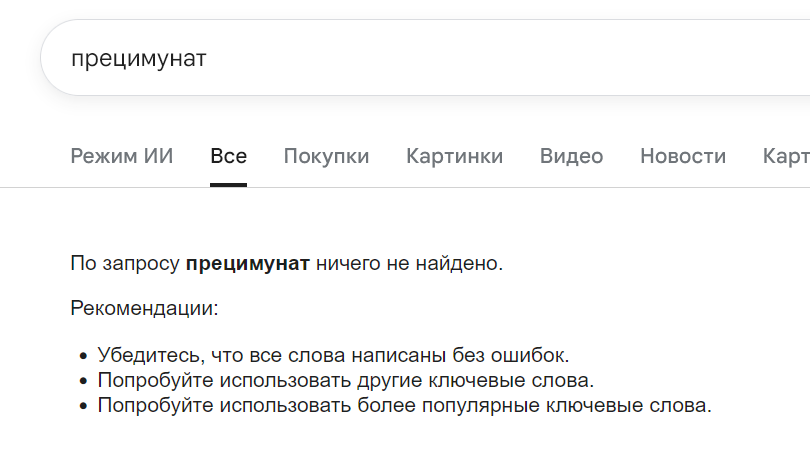Click the tip about more popular keywords
Screen dimensions: 810x476
(404, 405)
